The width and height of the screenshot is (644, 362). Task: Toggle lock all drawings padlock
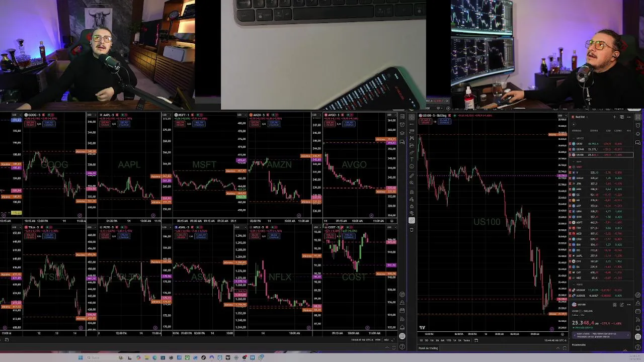tap(412, 206)
